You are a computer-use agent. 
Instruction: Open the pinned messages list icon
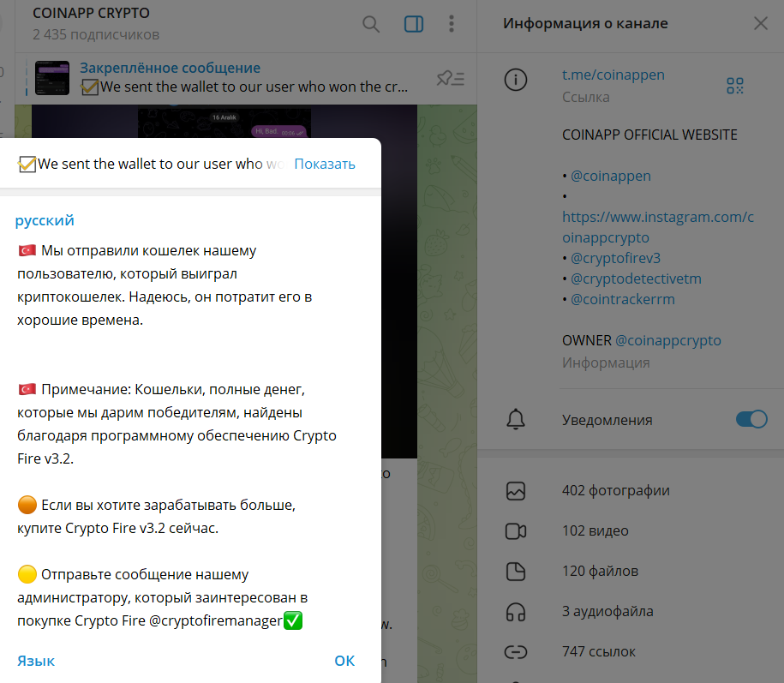click(x=451, y=78)
